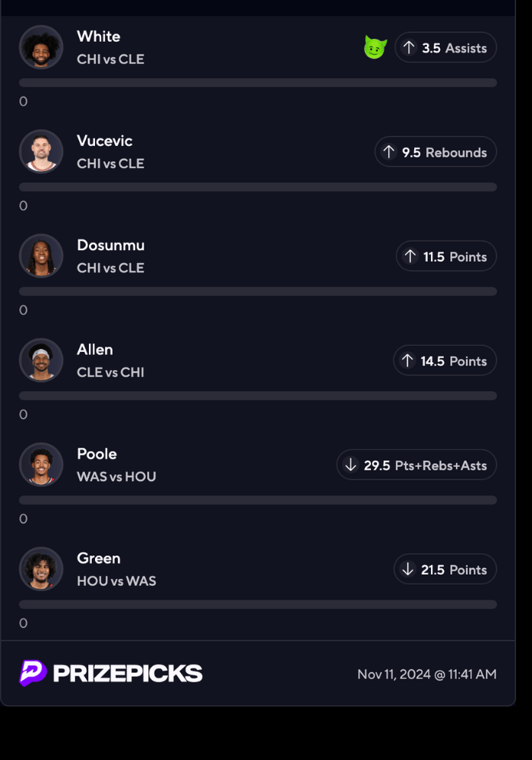Screen dimensions: 532x760
Task: Click the Nov 11, 2024 timestamp
Action: click(x=427, y=674)
